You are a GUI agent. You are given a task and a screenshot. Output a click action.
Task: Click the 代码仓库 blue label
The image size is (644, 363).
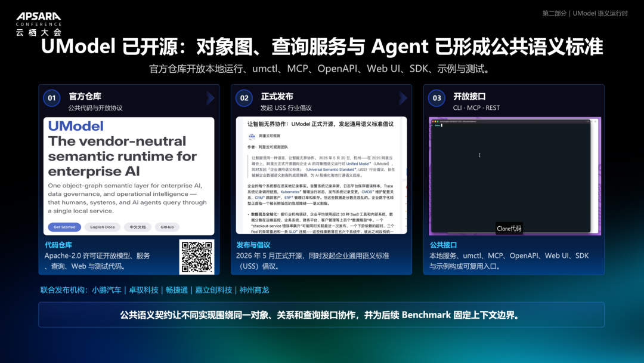[58, 245]
